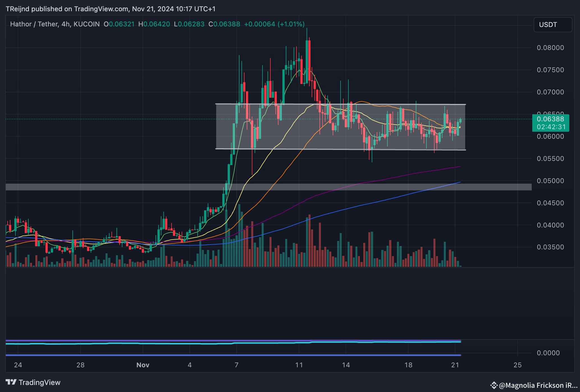
Task: Click the 0.0000 indicator axis label
Action: (x=548, y=353)
